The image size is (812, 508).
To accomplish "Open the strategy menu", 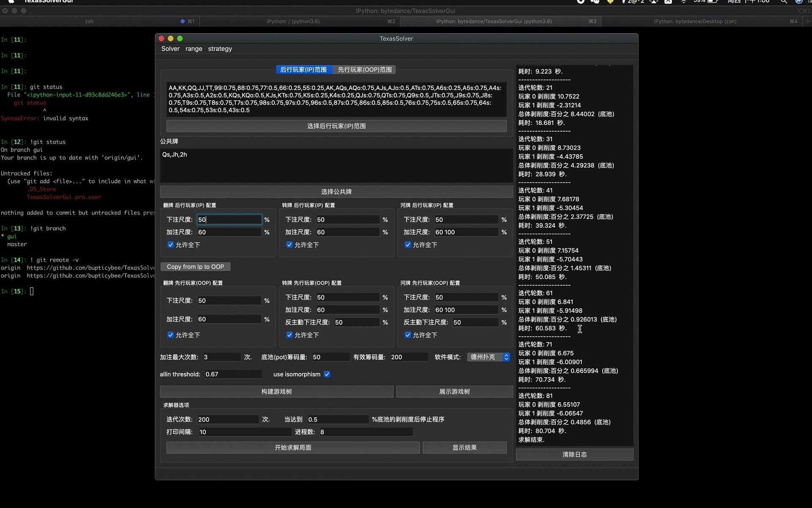I will coord(220,49).
